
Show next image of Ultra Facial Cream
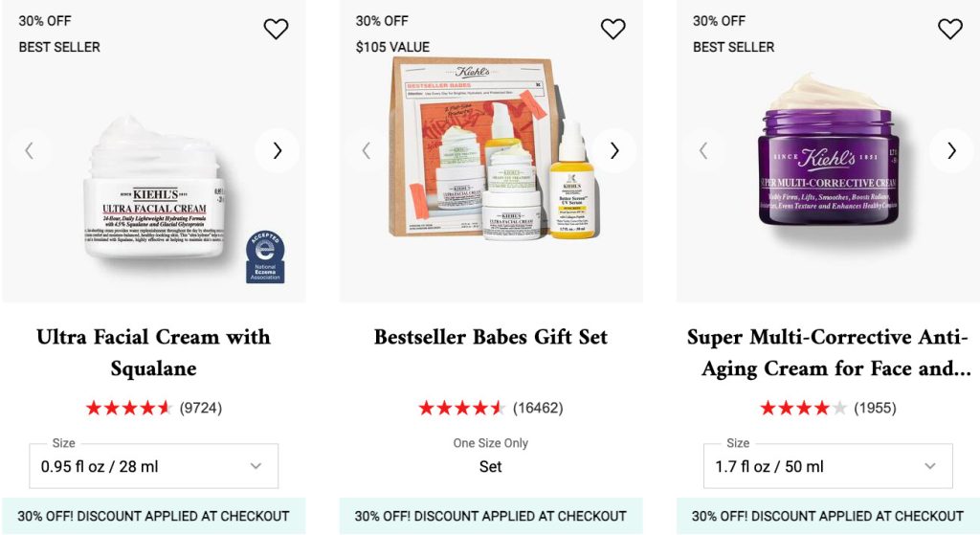point(277,150)
